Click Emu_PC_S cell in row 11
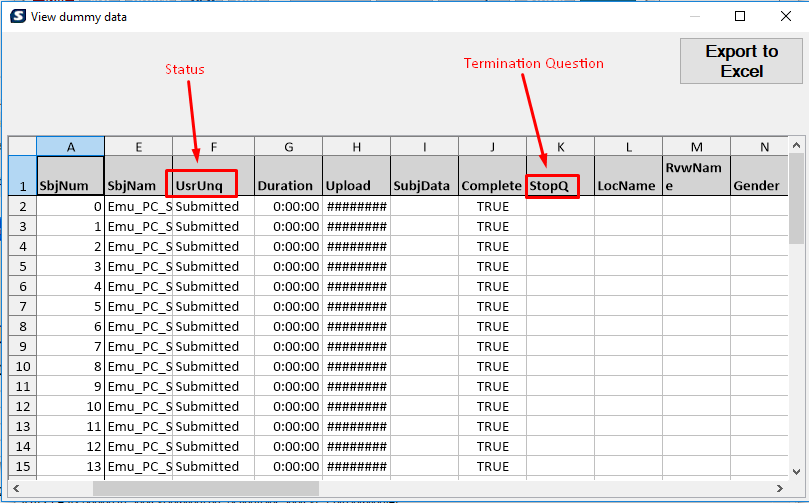This screenshot has height=503, width=809. [x=138, y=386]
